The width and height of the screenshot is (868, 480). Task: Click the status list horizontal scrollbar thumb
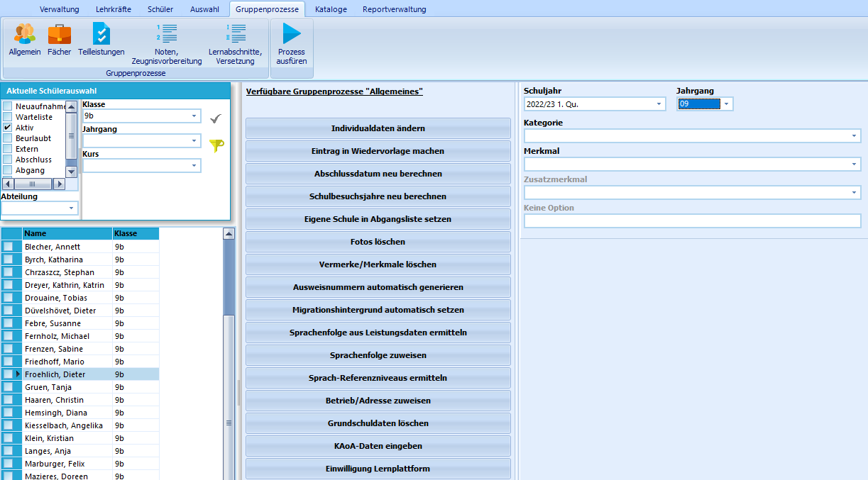(x=33, y=184)
